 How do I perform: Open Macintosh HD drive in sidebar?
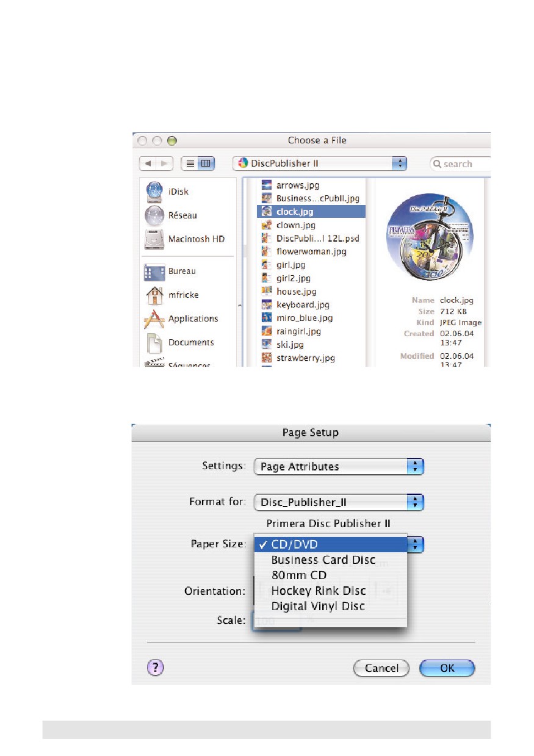(x=185, y=239)
